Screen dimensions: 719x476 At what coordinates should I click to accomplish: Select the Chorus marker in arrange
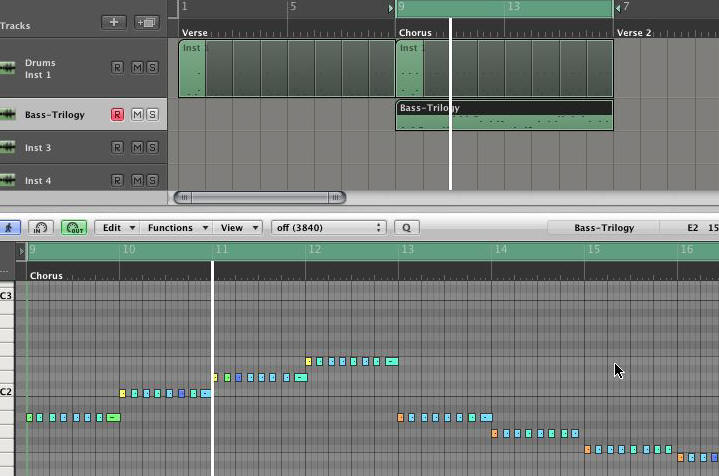tap(415, 33)
